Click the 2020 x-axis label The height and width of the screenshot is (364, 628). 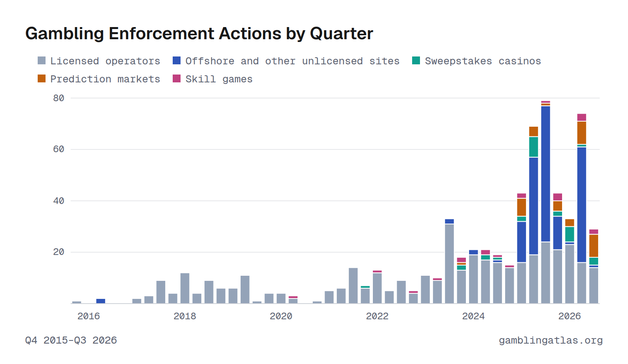coord(281,316)
